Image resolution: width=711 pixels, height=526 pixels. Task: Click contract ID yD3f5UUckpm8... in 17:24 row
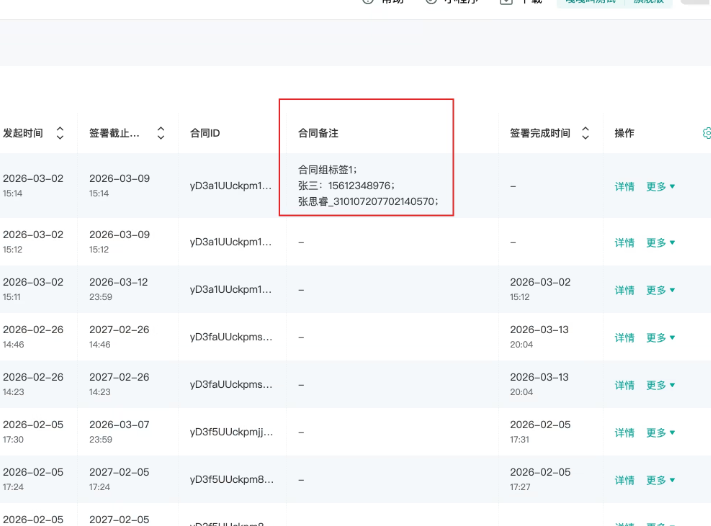pos(232,479)
